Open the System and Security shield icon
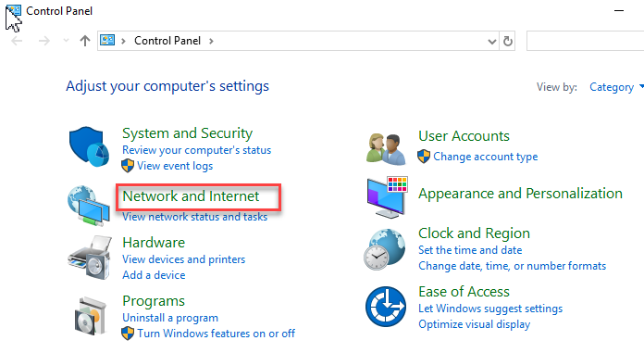 tap(89, 146)
